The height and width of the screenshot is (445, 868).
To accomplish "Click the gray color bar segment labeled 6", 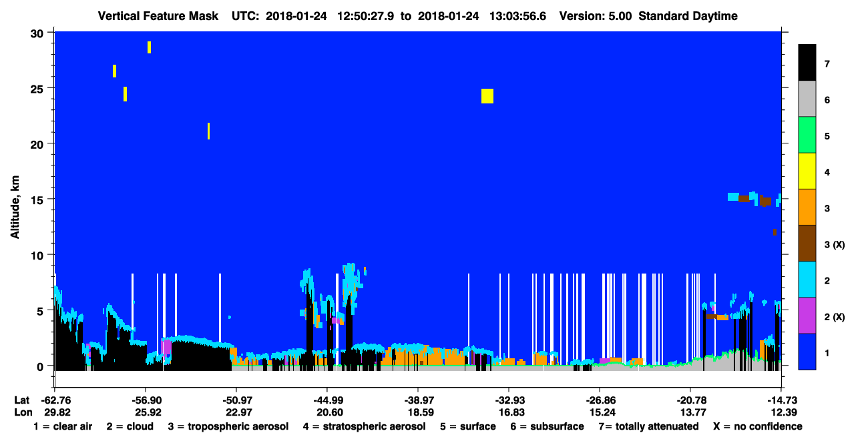I will 807,99.
